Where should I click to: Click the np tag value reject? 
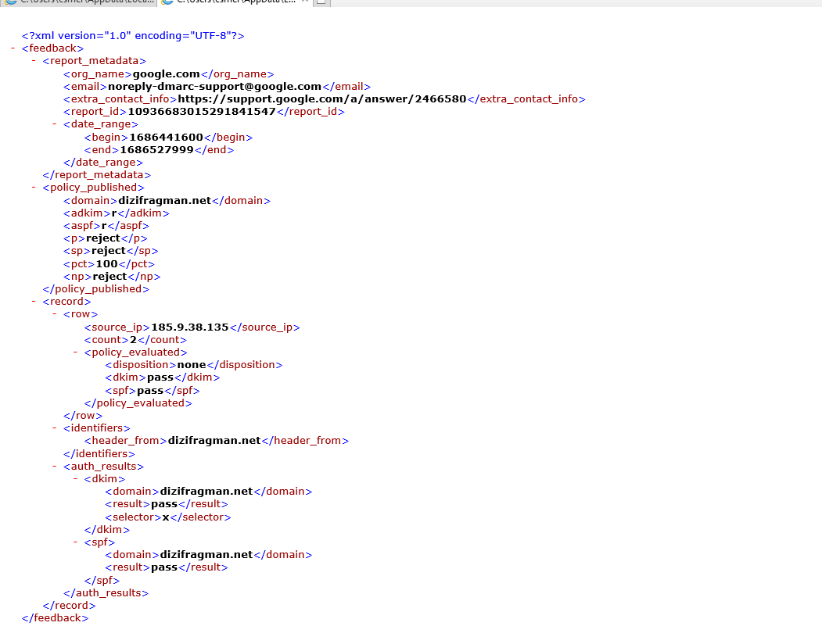(110, 277)
